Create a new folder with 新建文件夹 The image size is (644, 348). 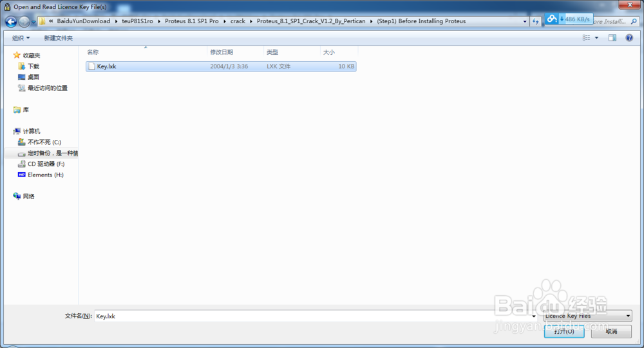point(59,38)
